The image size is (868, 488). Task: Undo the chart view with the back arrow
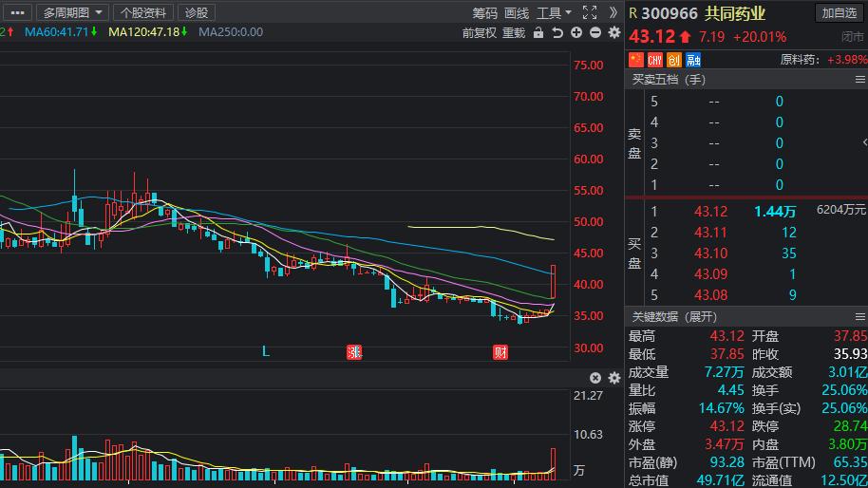(x=557, y=32)
